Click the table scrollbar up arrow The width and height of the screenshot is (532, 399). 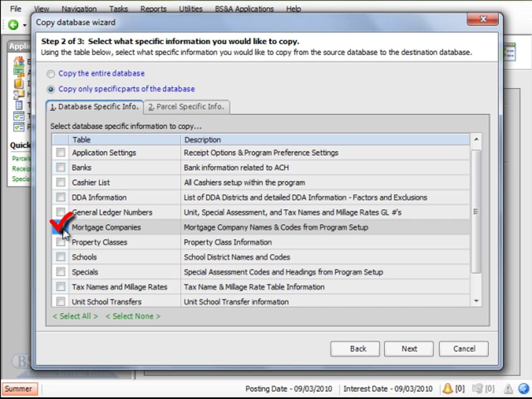point(477,140)
